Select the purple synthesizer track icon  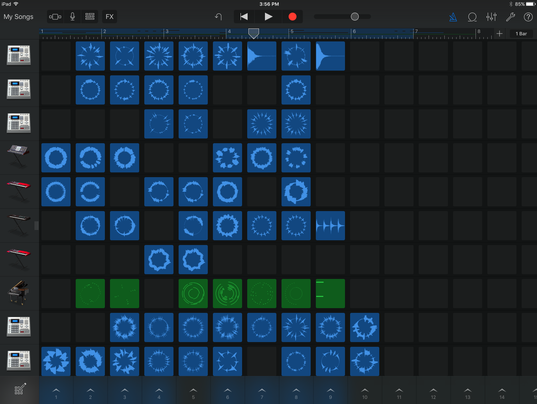(x=18, y=156)
